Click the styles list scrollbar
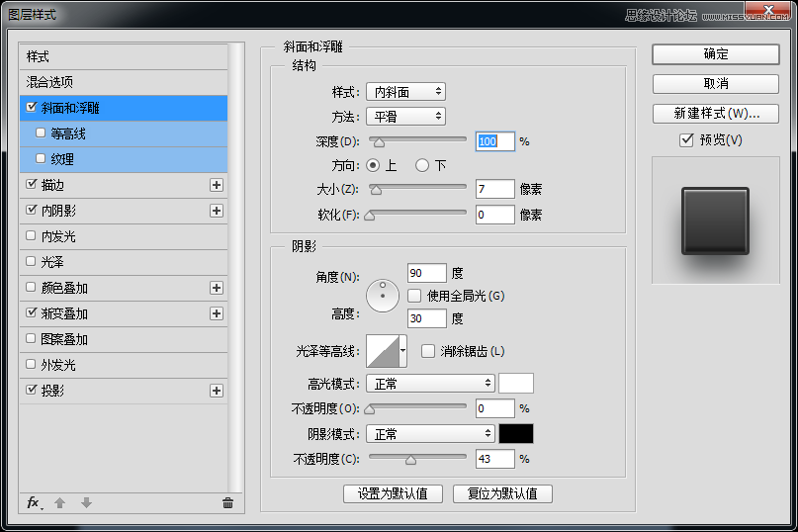798x532 pixels. (x=235, y=267)
